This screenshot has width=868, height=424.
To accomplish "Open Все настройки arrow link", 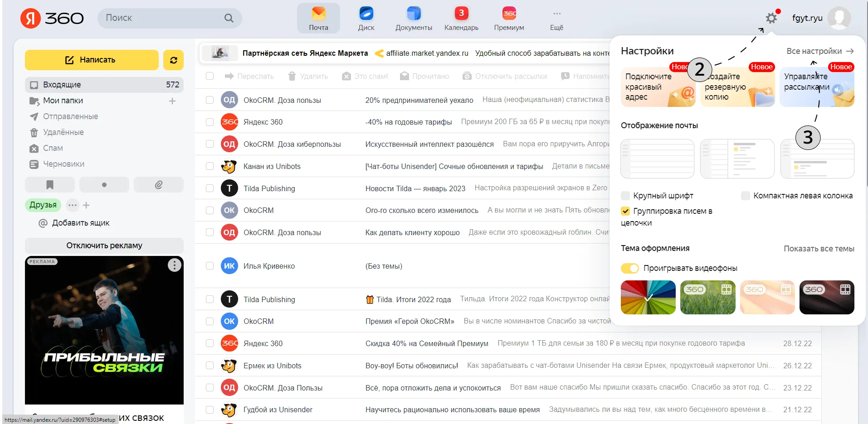I will 820,51.
